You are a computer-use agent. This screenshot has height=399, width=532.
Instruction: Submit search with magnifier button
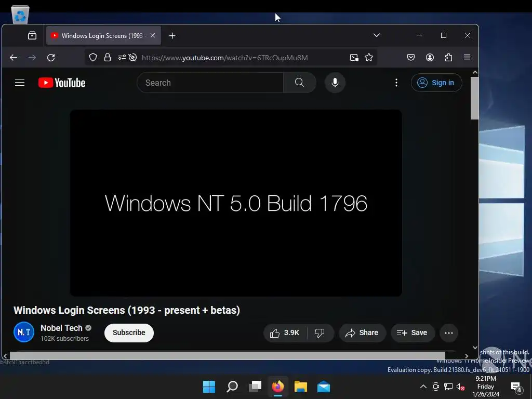tap(300, 83)
